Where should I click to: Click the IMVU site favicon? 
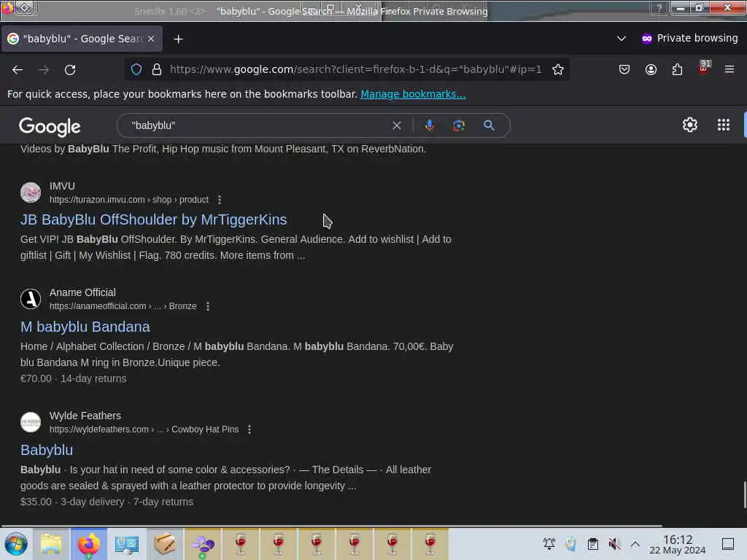pyautogui.click(x=31, y=192)
